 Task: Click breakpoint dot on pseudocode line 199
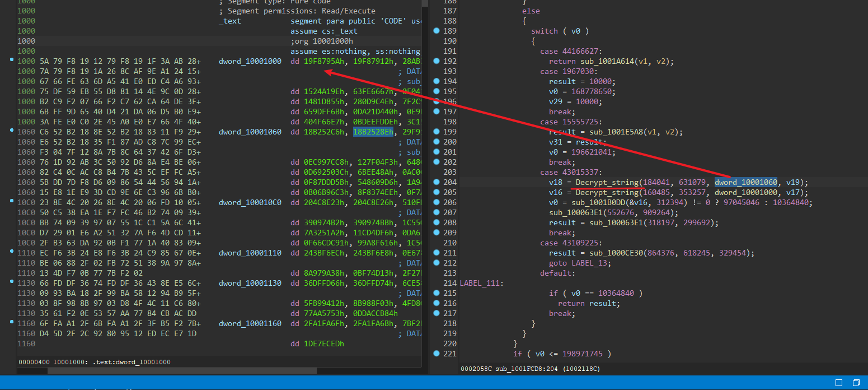click(437, 132)
